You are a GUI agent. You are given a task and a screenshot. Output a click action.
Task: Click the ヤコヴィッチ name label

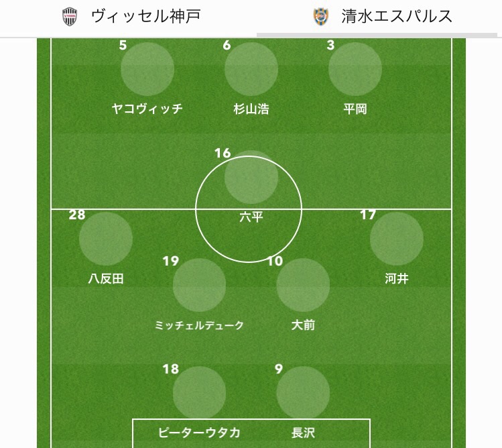click(x=147, y=109)
